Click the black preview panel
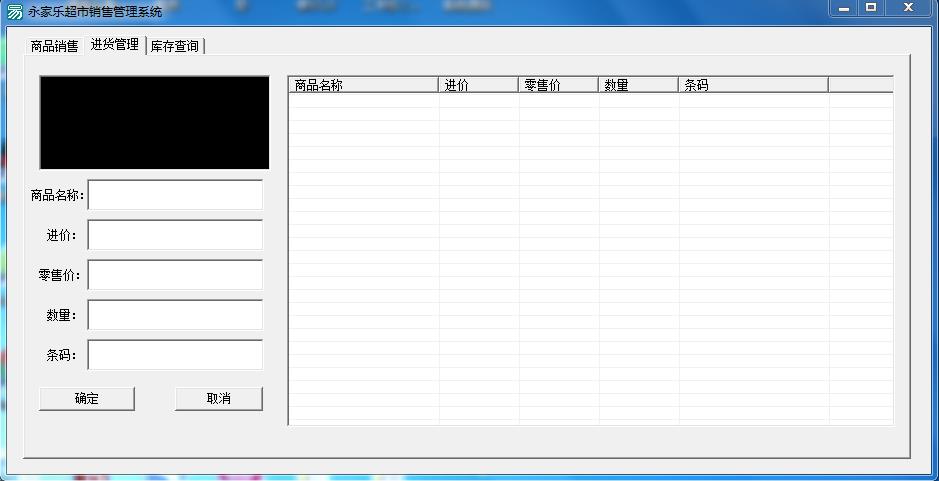This screenshot has width=939, height=481. (x=154, y=122)
